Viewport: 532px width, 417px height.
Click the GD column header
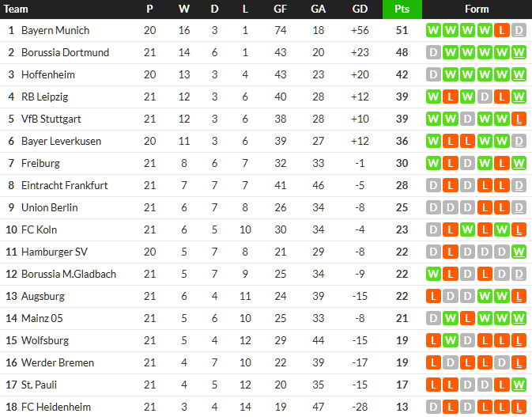360,9
